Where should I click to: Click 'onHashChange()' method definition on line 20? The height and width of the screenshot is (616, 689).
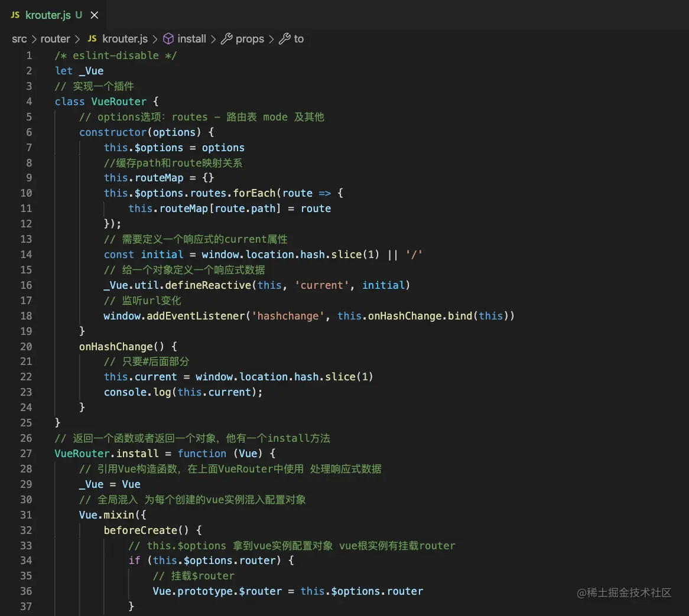[x=122, y=347]
